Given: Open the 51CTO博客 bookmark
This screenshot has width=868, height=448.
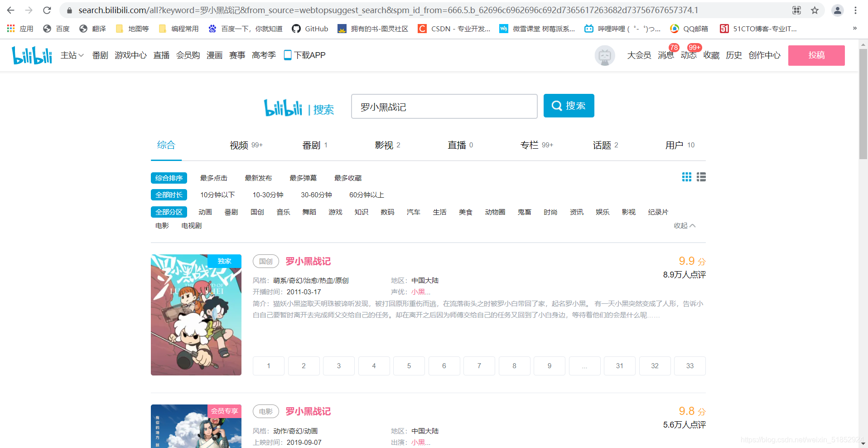Looking at the screenshot, I should coord(758,29).
